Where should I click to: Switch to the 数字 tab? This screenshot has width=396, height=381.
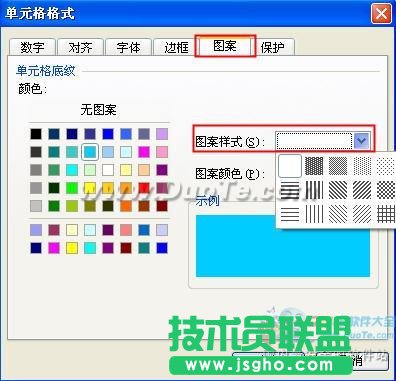[x=32, y=47]
